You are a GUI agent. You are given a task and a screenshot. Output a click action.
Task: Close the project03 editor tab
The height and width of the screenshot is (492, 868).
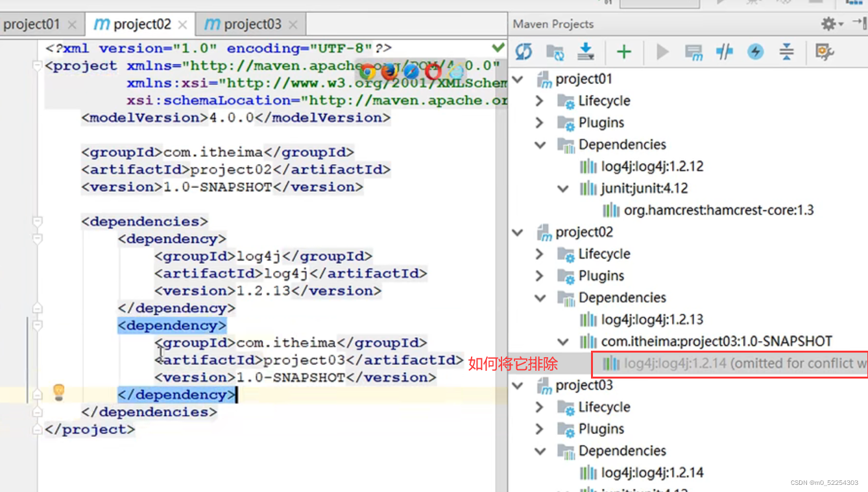293,25
